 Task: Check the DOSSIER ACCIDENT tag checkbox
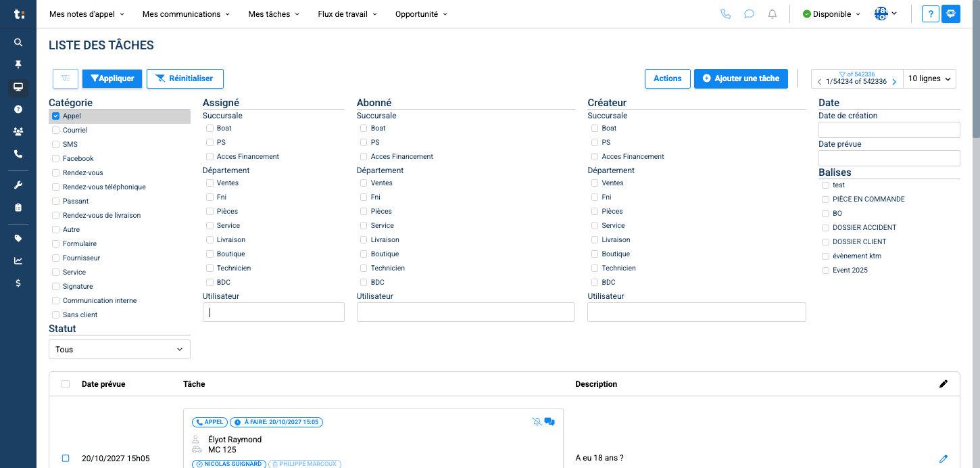coord(825,228)
